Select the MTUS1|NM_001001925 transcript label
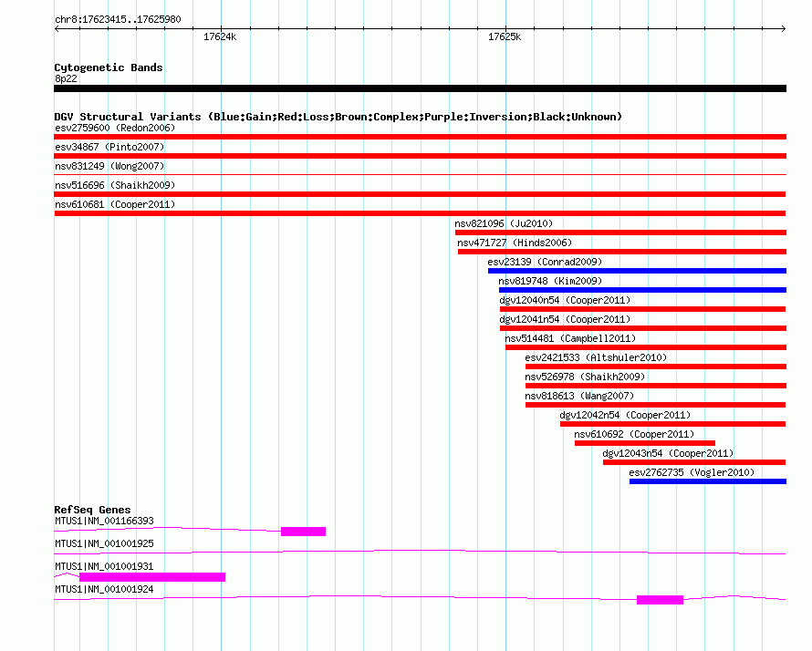The width and height of the screenshot is (812, 651). [x=104, y=544]
